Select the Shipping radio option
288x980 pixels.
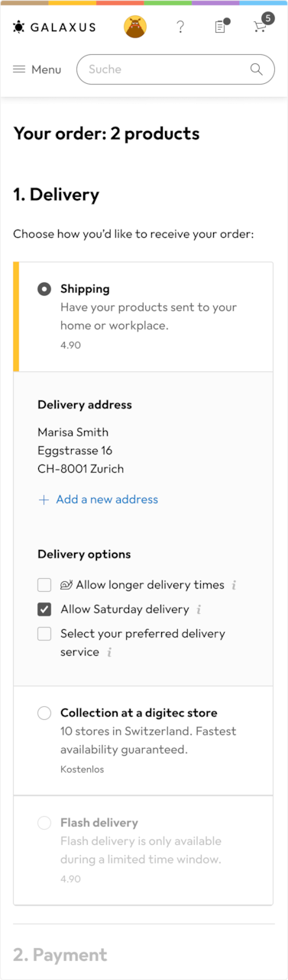click(44, 289)
